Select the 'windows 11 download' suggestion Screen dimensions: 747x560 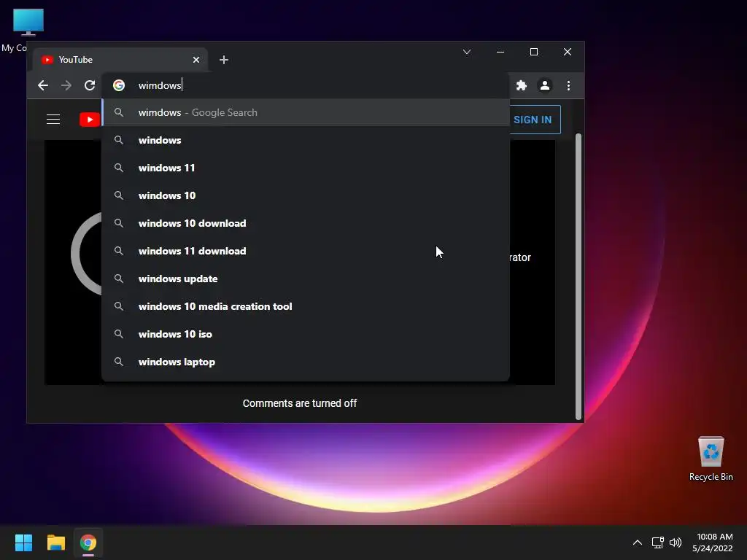pyautogui.click(x=306, y=251)
